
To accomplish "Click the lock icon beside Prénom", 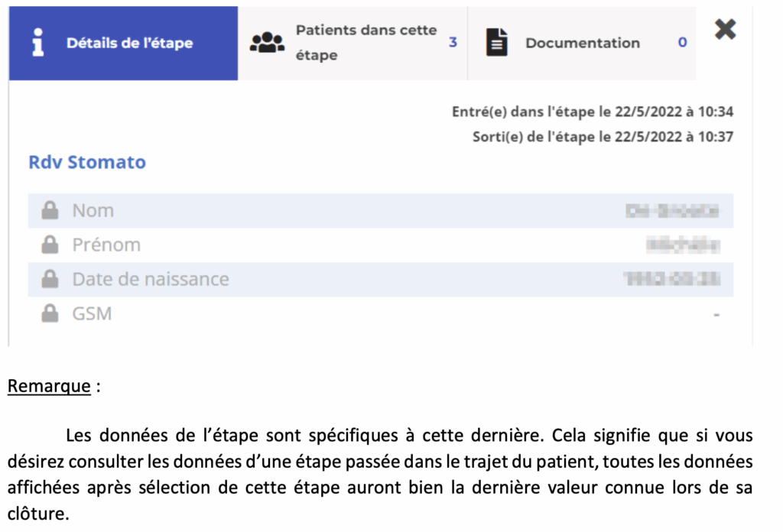I will coord(50,245).
